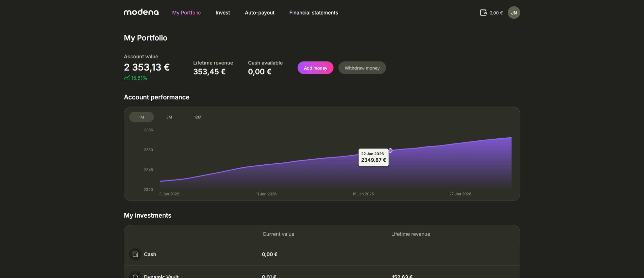Click the Cash row 0,00 € value
This screenshot has height=278, width=644.
click(270, 254)
